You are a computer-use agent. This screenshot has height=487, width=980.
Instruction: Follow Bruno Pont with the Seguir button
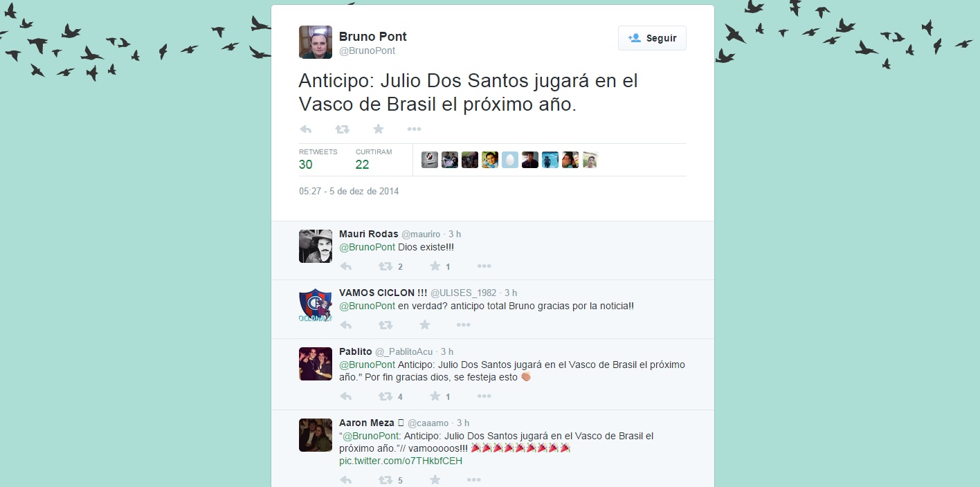652,38
